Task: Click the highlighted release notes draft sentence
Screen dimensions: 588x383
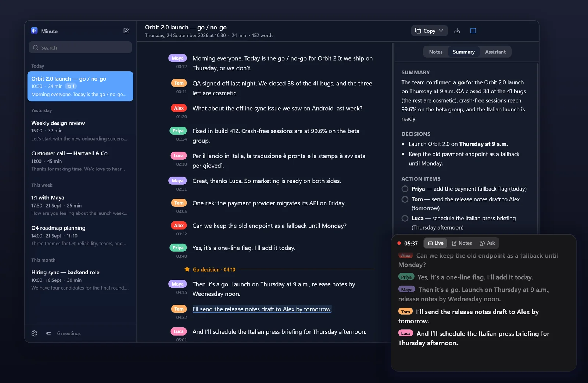Action: (x=262, y=309)
